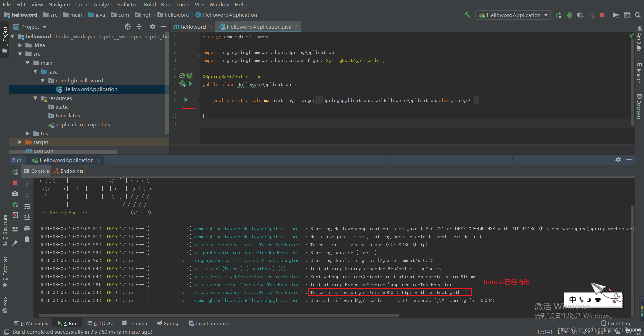Open Project panel settings gear
644x336 pixels.
[153, 27]
